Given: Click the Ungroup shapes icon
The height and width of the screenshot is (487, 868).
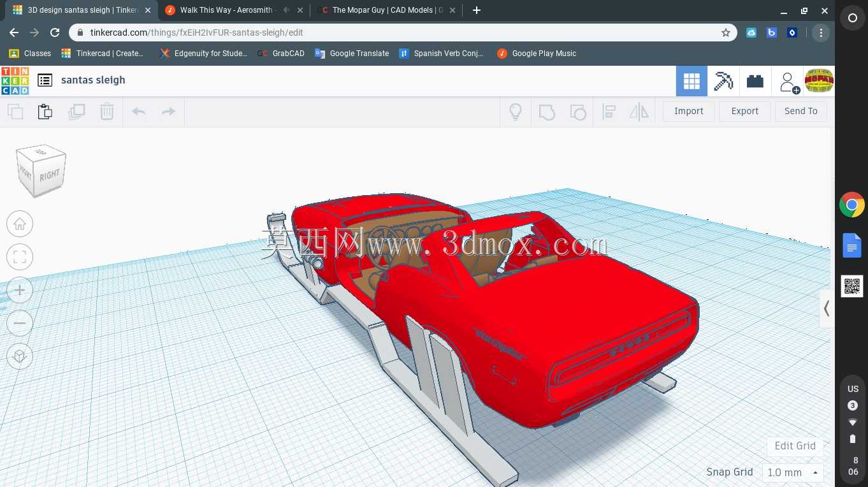Looking at the screenshot, I should (577, 112).
